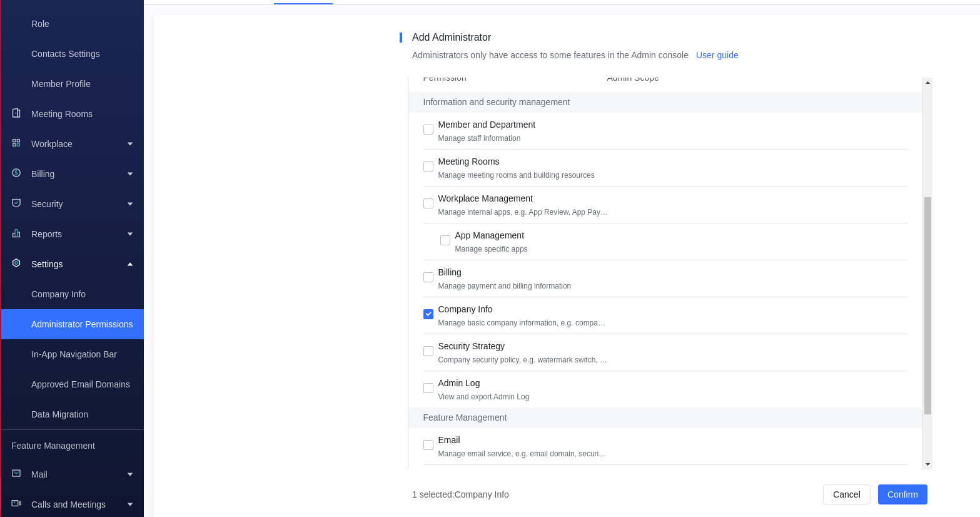Check the Admin Log permission box
The image size is (980, 517).
click(428, 388)
